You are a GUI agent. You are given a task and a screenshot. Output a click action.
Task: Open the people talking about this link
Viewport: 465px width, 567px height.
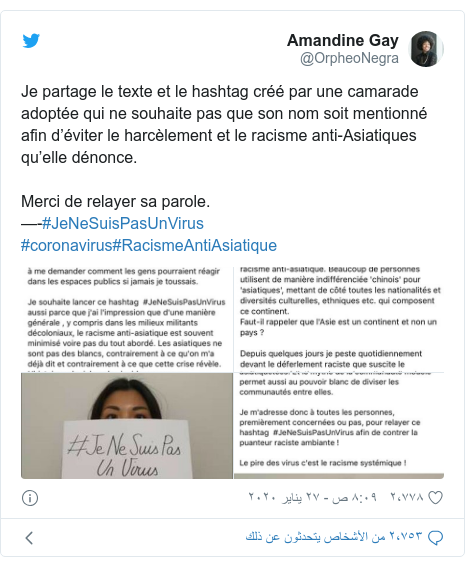pyautogui.click(x=334, y=537)
